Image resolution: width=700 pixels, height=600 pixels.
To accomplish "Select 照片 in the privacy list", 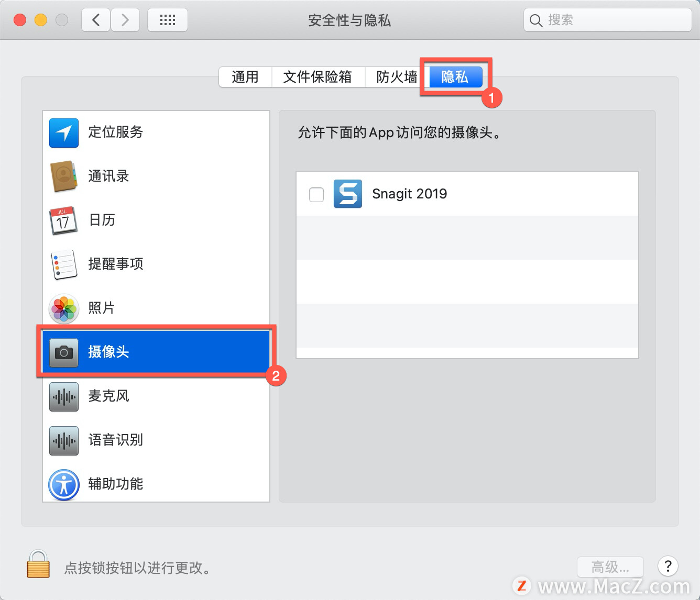I will click(x=156, y=308).
